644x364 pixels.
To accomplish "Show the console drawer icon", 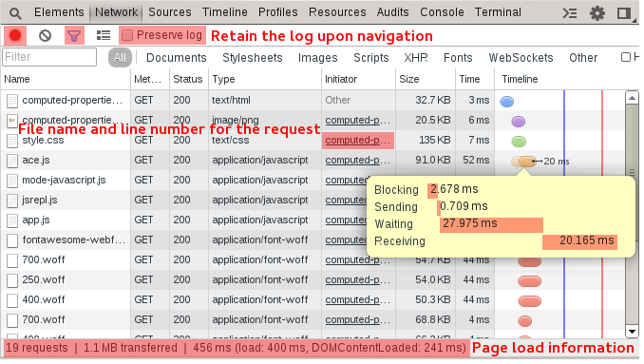I will point(570,13).
